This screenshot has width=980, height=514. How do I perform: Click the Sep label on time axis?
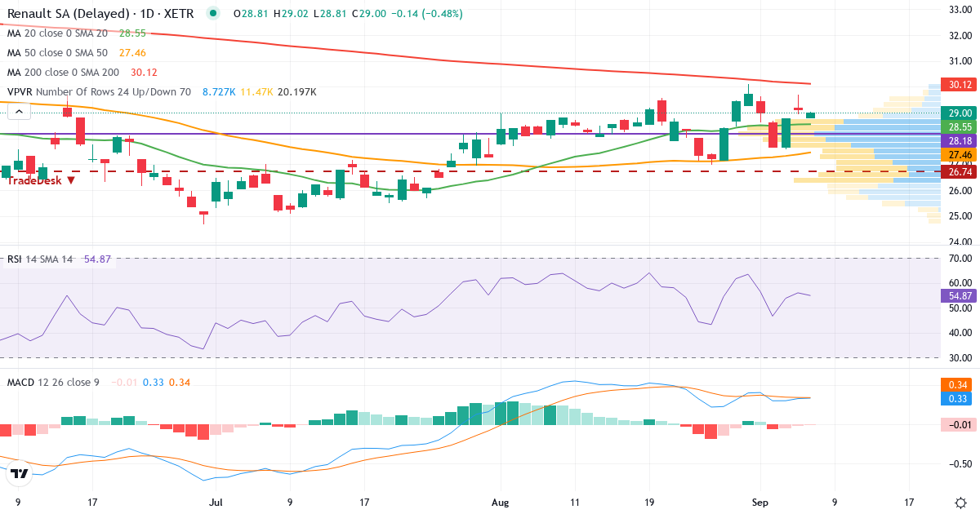760,503
